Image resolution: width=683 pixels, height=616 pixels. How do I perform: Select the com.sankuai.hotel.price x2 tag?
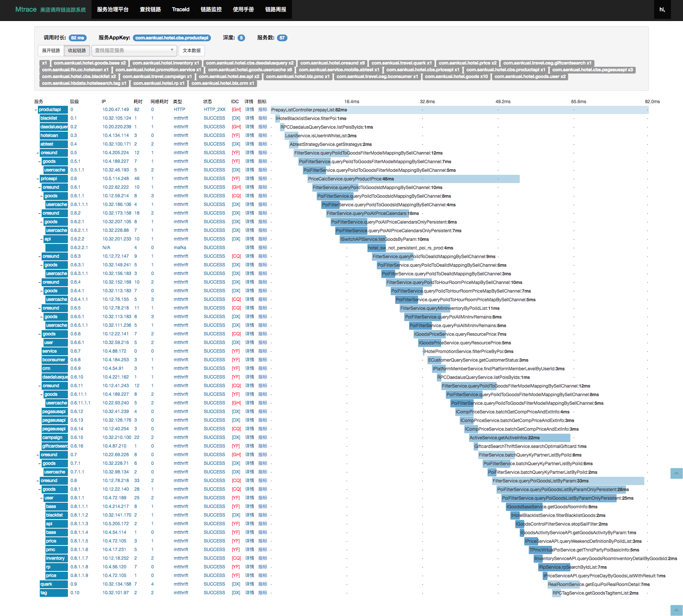468,63
